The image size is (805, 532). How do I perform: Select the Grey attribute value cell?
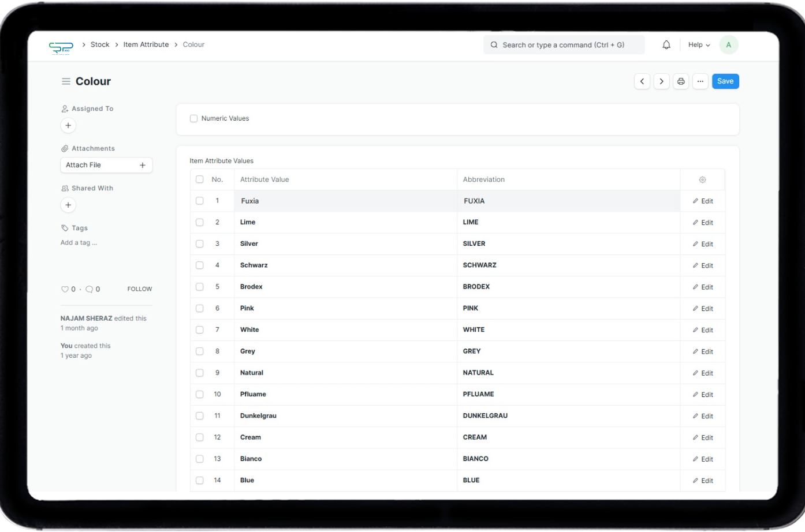(345, 351)
